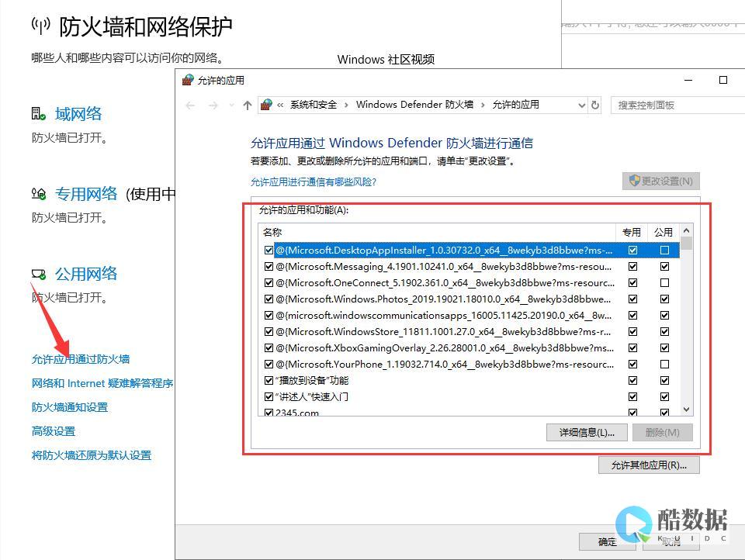
Task: Click the forward navigation arrow
Action: (x=213, y=105)
